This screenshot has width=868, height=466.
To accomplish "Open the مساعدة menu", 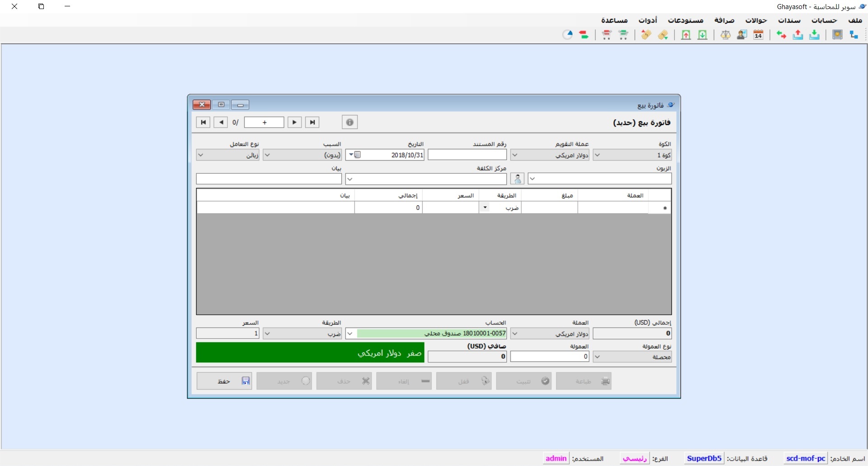I will pos(614,20).
